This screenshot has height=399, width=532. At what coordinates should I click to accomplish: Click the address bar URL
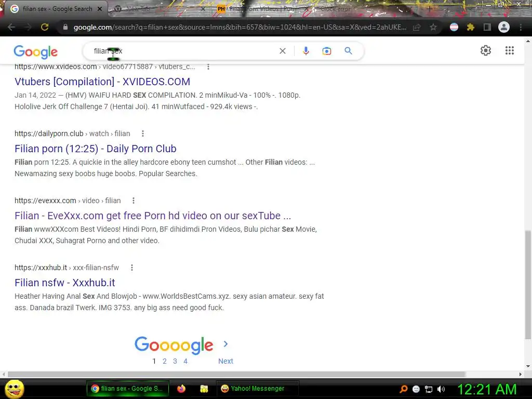pos(240,27)
